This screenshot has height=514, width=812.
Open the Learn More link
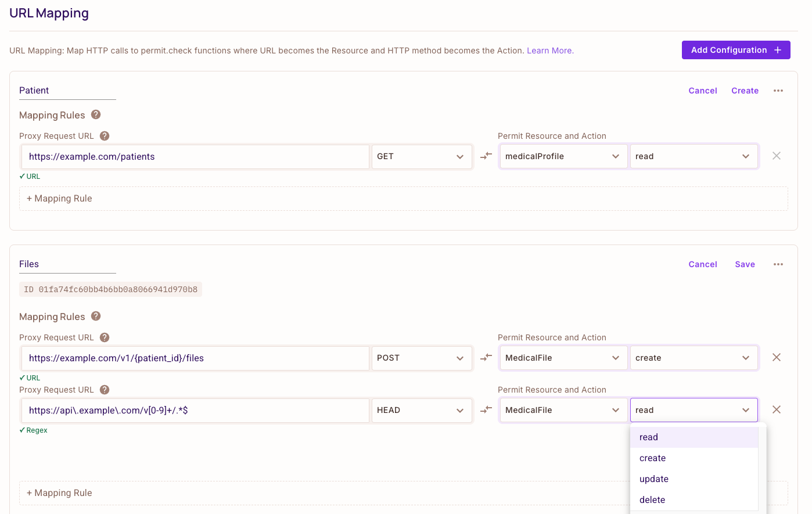[x=549, y=51]
